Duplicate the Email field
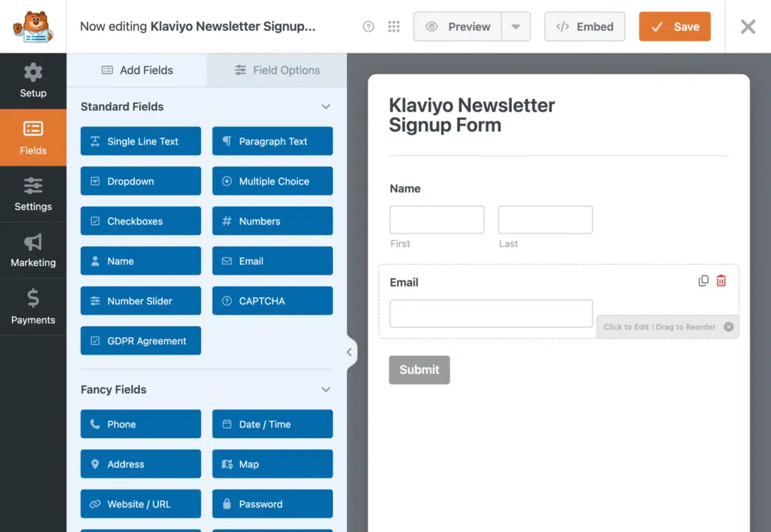This screenshot has height=532, width=771. pos(704,281)
